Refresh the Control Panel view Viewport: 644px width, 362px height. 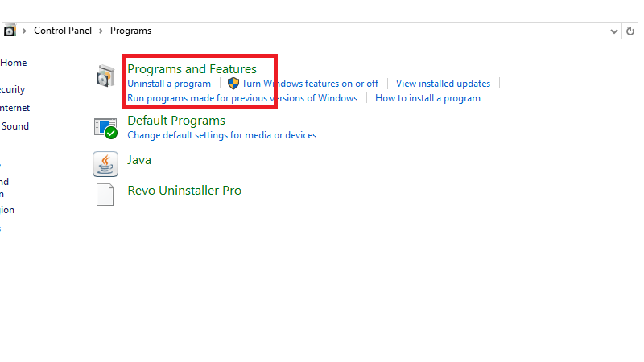(631, 31)
